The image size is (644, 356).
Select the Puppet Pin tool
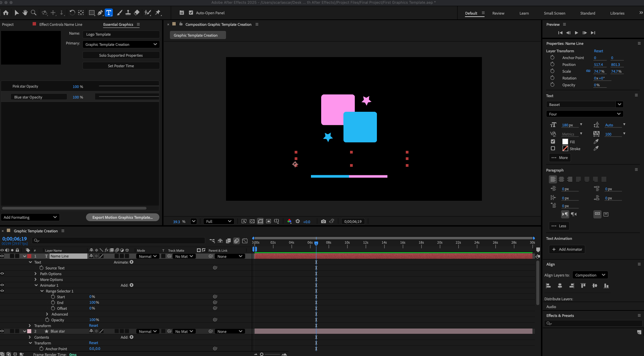pyautogui.click(x=158, y=13)
